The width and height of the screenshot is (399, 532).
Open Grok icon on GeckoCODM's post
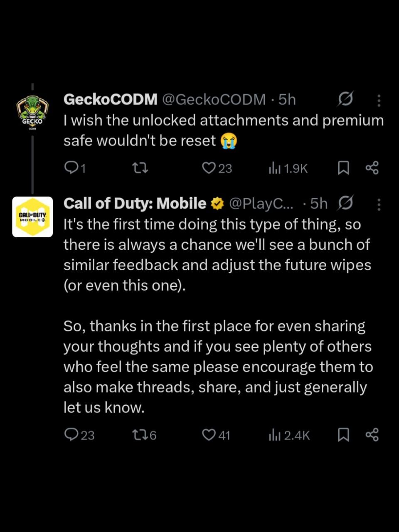(345, 99)
